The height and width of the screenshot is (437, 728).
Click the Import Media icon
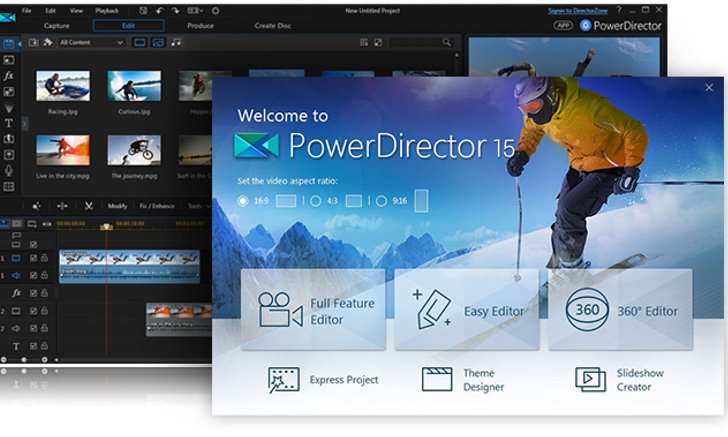[33, 42]
